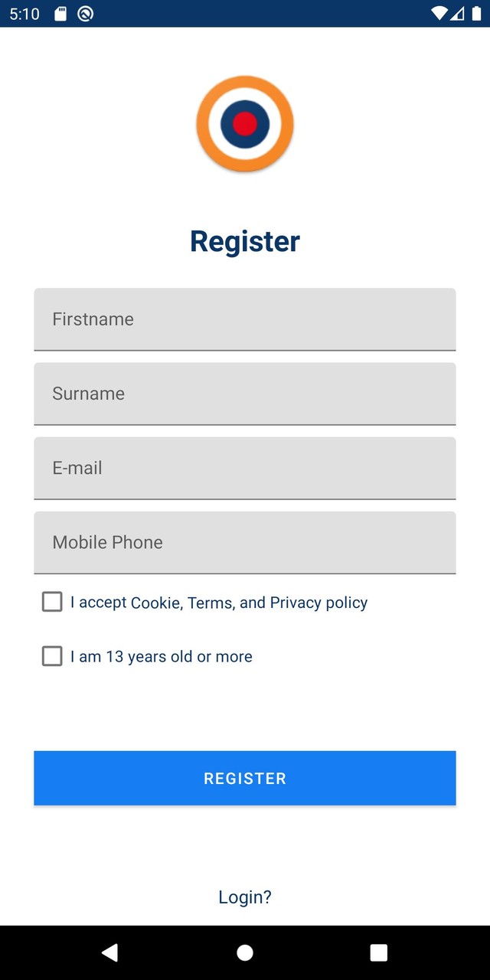Tick the 13 years old or more checkbox

click(x=52, y=656)
